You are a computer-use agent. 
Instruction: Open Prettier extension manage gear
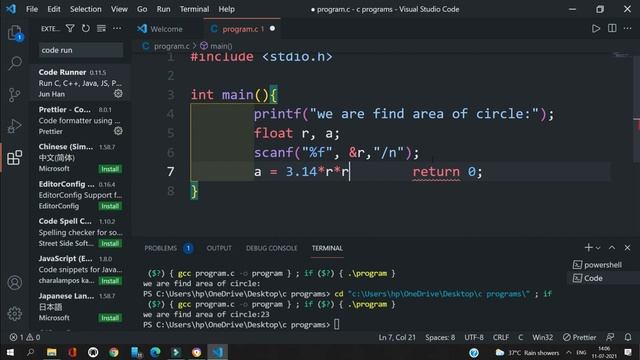pos(118,131)
